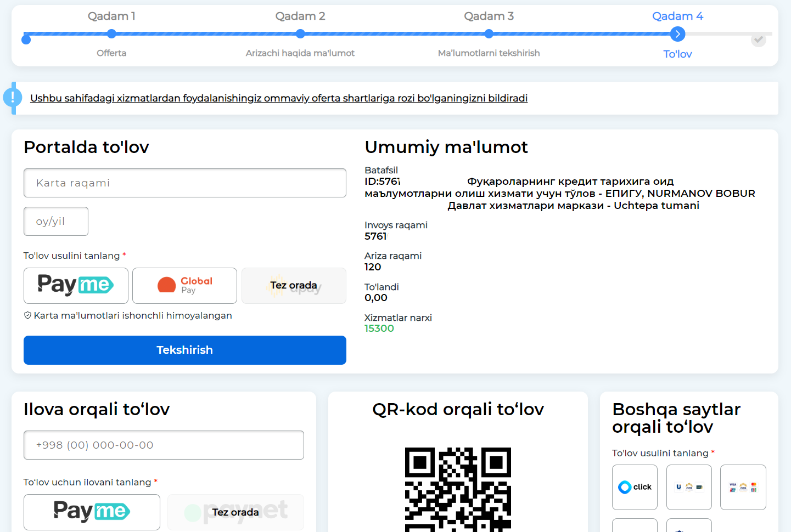Image resolution: width=791 pixels, height=532 pixels.
Task: Click the 'Ilova orqali to'lov' heading
Action: click(97, 409)
